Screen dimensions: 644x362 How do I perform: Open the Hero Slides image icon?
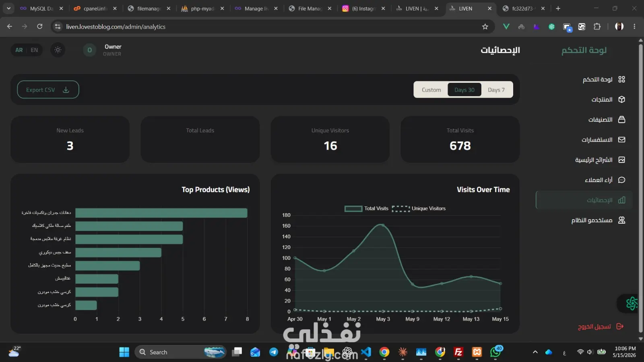(621, 160)
